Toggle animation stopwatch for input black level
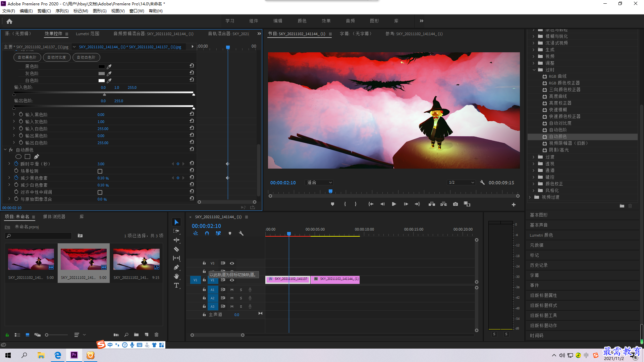 coord(21,115)
